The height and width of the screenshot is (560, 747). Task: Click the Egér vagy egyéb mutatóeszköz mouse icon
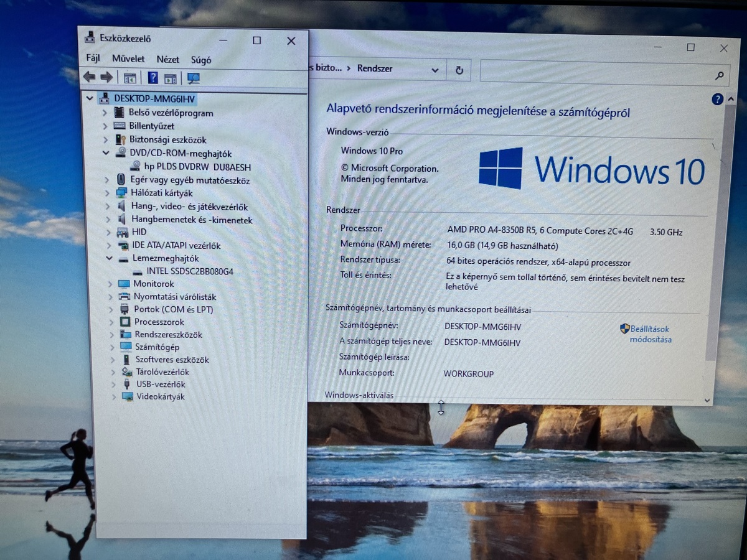pyautogui.click(x=122, y=180)
